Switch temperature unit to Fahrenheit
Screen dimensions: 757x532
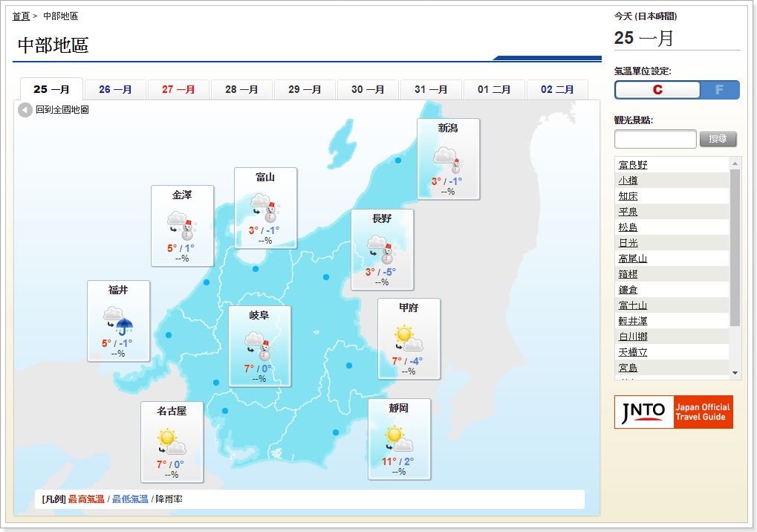pyautogui.click(x=719, y=90)
